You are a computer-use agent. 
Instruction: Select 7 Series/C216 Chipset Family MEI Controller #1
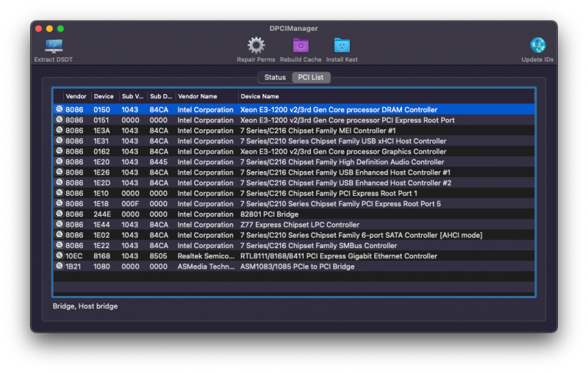click(318, 131)
